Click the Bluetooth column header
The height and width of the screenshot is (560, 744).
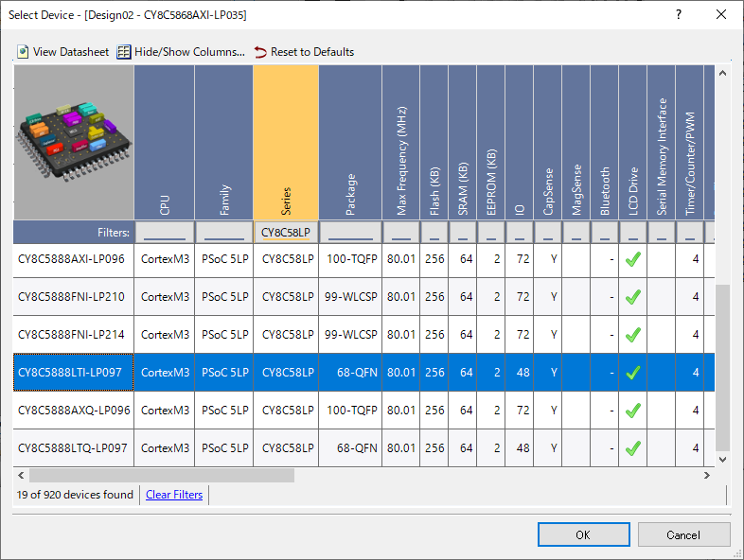coord(605,142)
